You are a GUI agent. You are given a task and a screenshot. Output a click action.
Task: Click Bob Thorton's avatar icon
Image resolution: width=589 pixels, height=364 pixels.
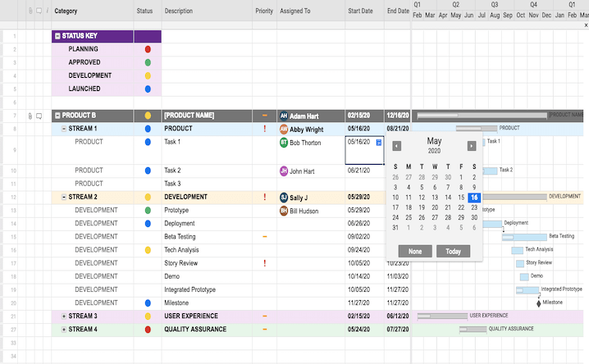point(284,143)
